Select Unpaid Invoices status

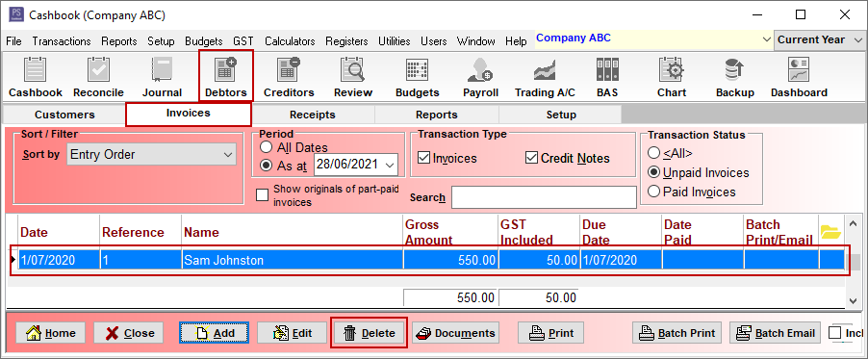pos(653,172)
